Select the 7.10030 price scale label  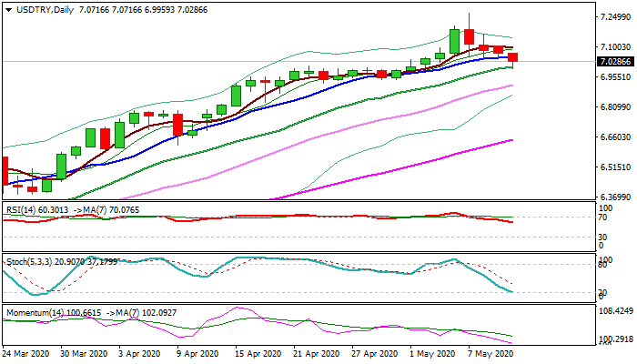(x=616, y=47)
